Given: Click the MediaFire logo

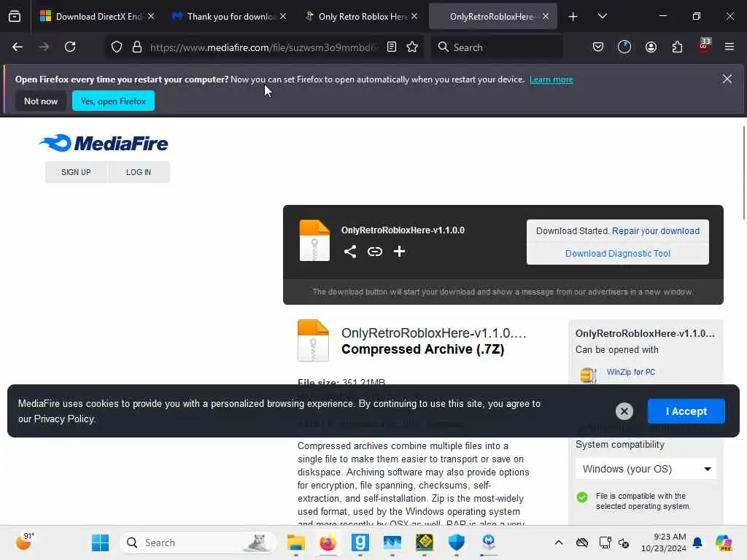Looking at the screenshot, I should [104, 143].
